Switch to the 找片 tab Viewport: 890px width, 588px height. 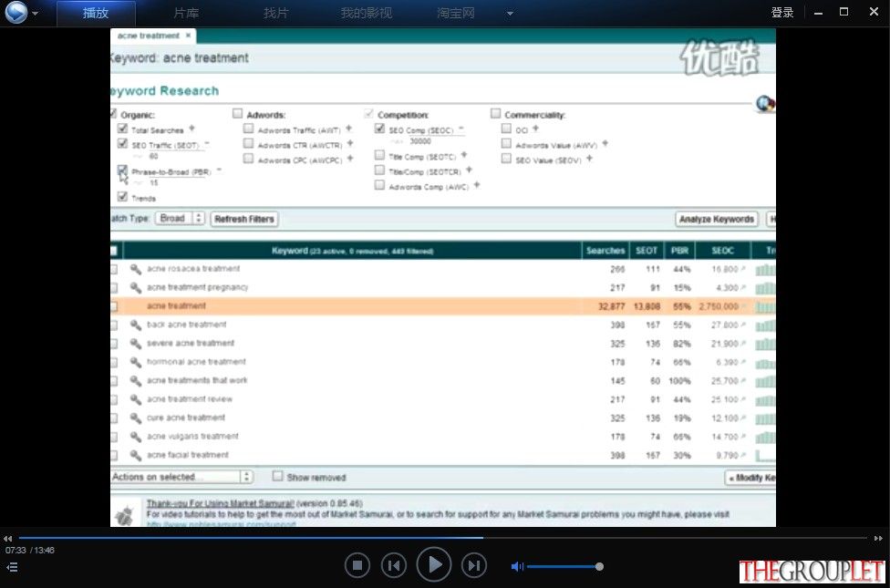[x=276, y=13]
